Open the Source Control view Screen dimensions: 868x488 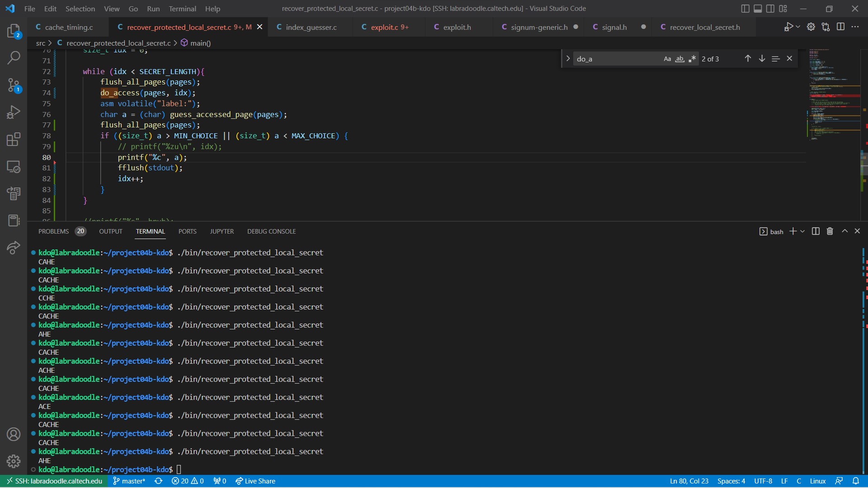tap(14, 85)
